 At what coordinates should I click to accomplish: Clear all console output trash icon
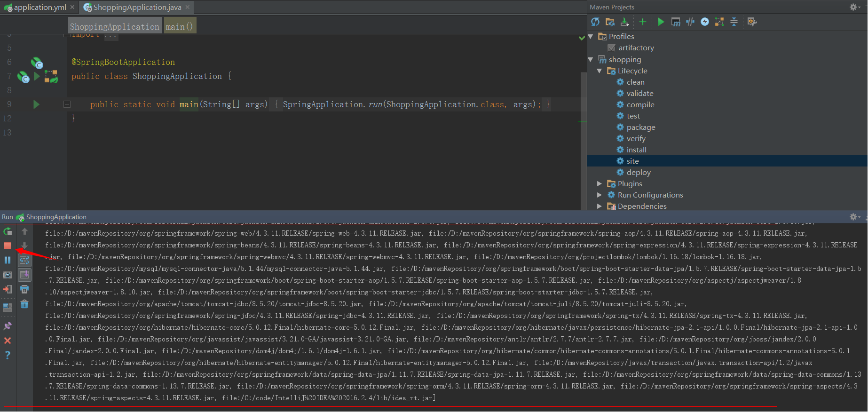24,304
